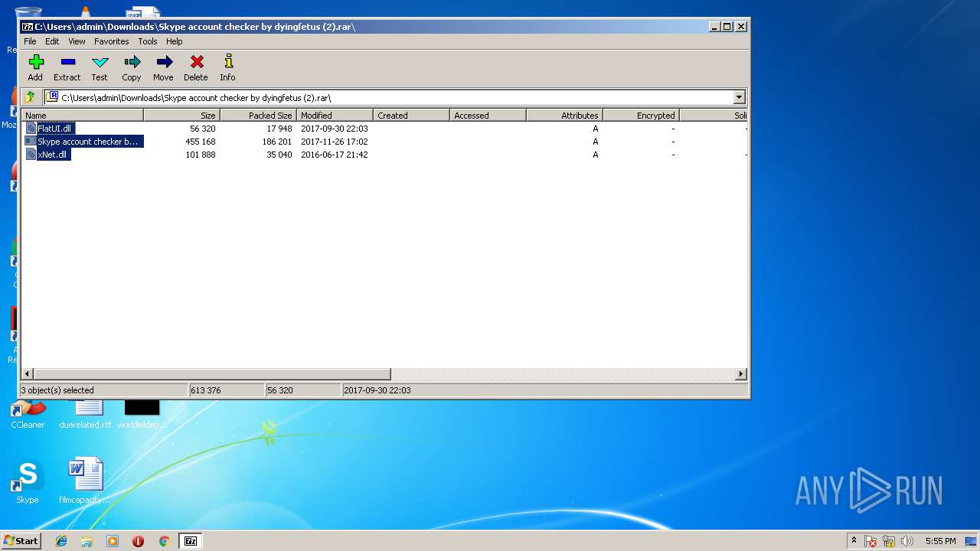Image resolution: width=980 pixels, height=551 pixels.
Task: Open the Edit menu
Action: tap(52, 41)
